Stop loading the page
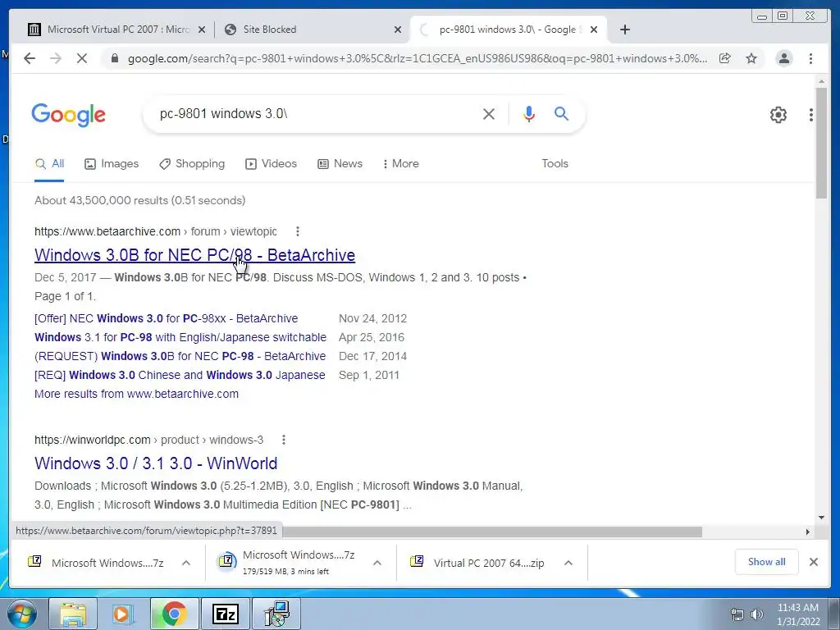This screenshot has height=630, width=840. pos(82,58)
